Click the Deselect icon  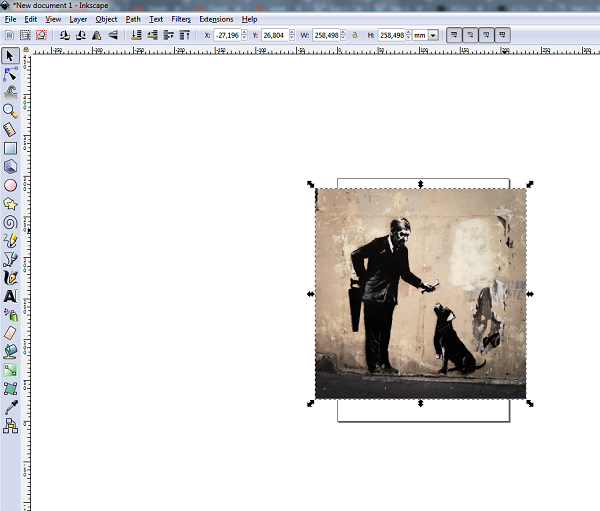coord(41,35)
